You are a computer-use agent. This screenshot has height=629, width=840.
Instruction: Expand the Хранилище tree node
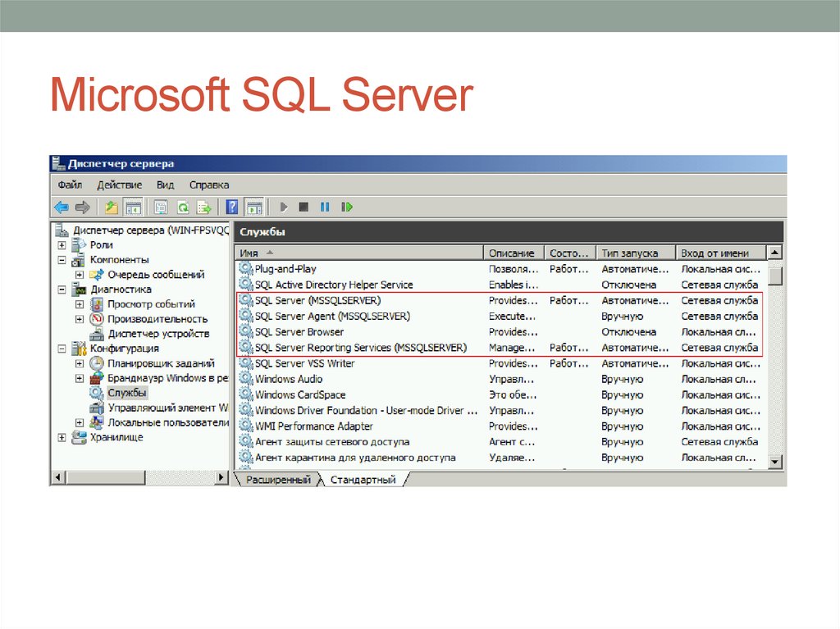tap(62, 437)
